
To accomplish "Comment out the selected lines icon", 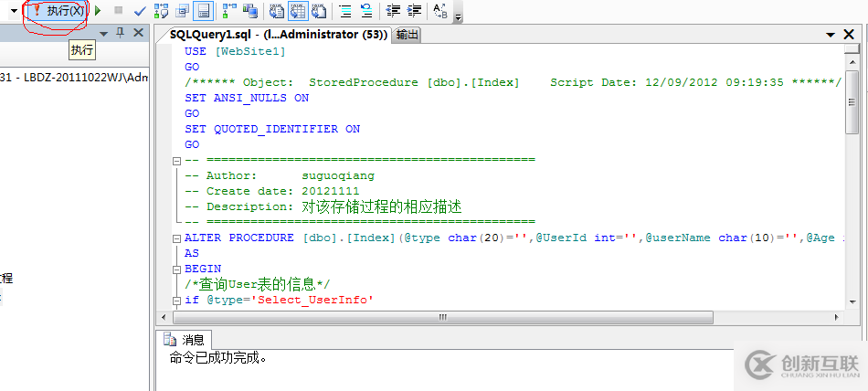I will point(344,11).
